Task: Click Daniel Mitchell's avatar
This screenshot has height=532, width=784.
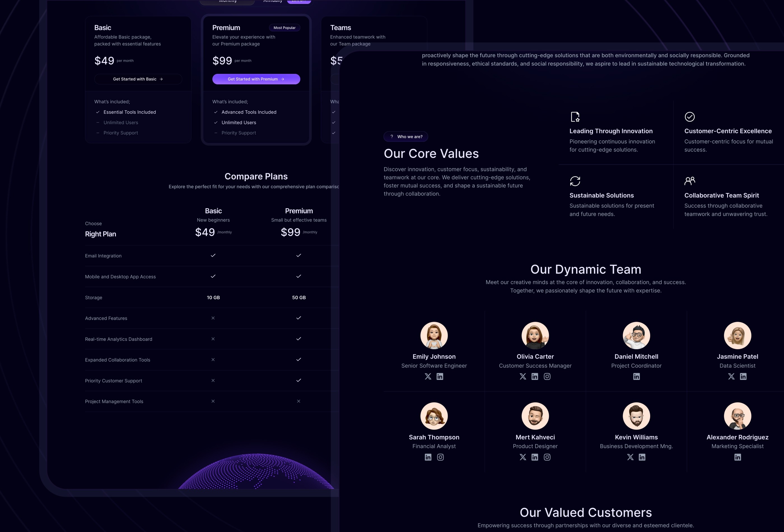Action: (x=636, y=335)
